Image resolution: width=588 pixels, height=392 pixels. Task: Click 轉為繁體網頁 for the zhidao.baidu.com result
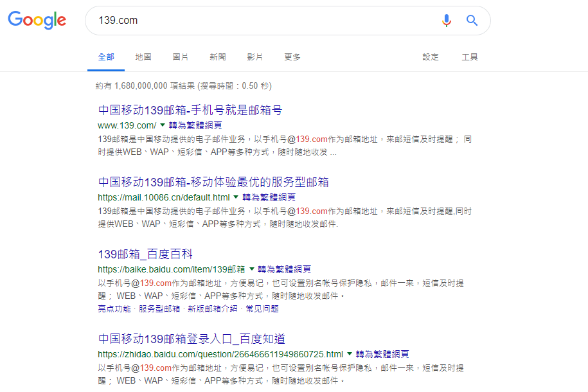click(382, 354)
